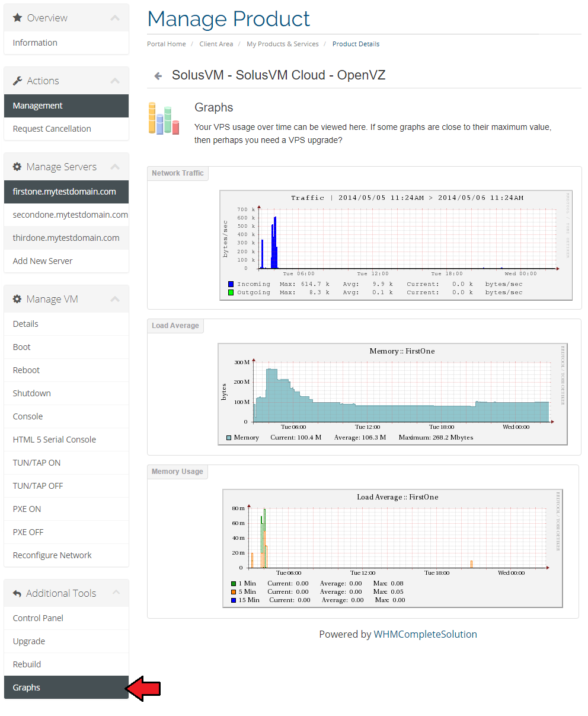Viewport: 588px width, 716px height.
Task: Open Request Cancellation
Action: [x=66, y=129]
